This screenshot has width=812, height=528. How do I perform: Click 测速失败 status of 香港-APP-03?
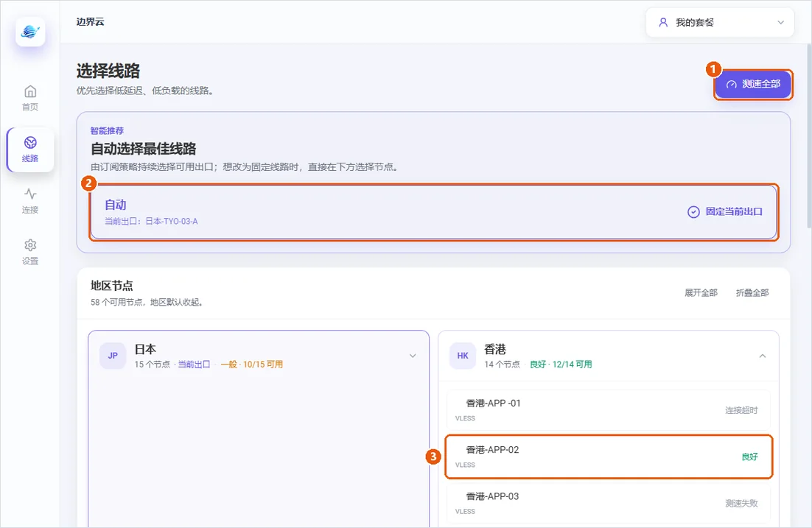pyautogui.click(x=741, y=504)
